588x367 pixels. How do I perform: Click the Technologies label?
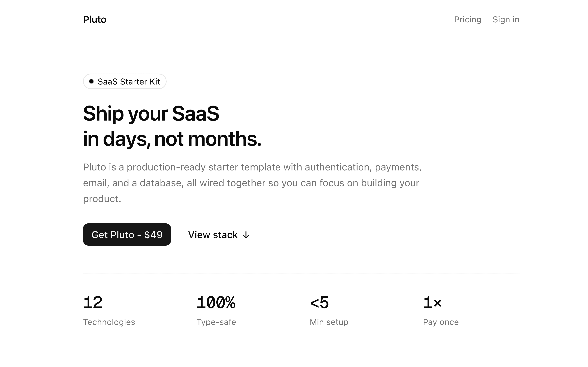pos(109,322)
